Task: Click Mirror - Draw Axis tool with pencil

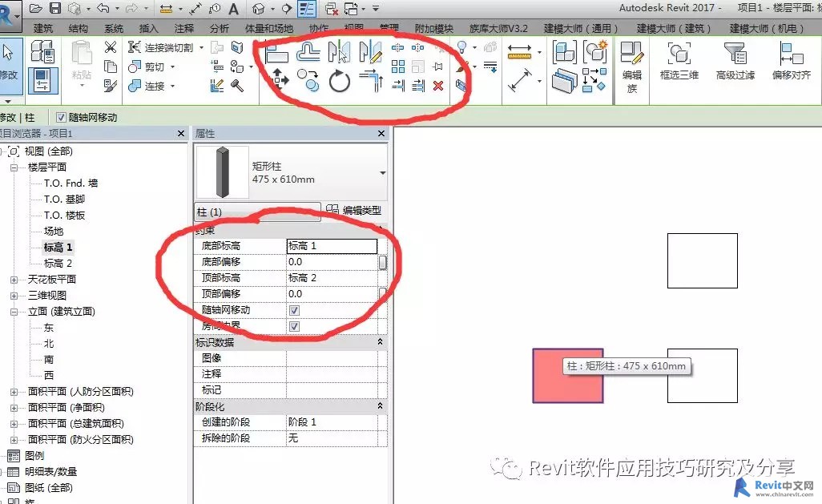Action: 371,52
